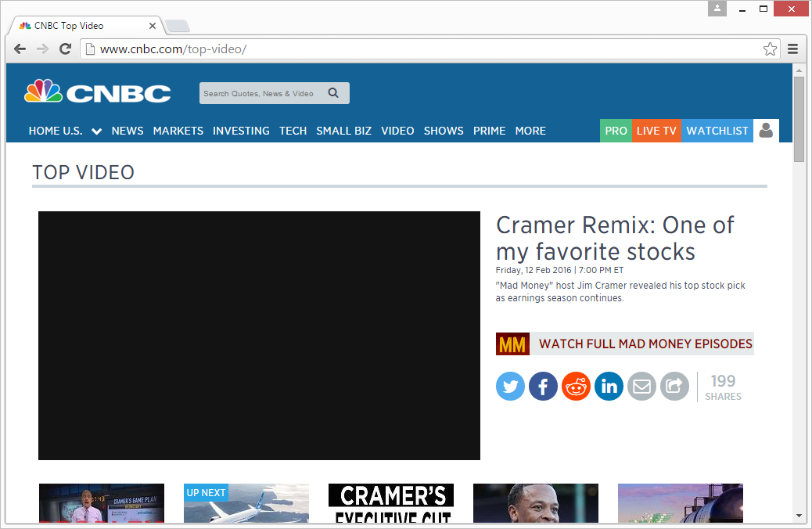Screen dimensions: 812x529
Task: Open the MARKETS menu
Action: point(178,131)
